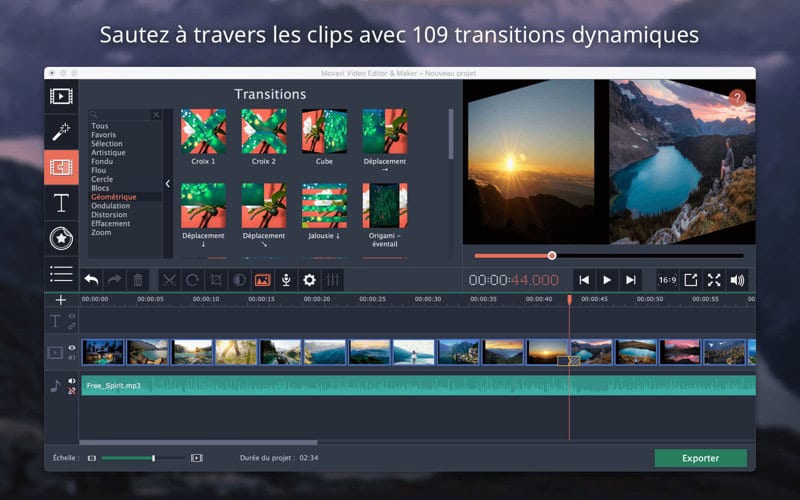This screenshot has height=500, width=800.
Task: Zoom out timeline scale icon
Action: click(x=92, y=458)
